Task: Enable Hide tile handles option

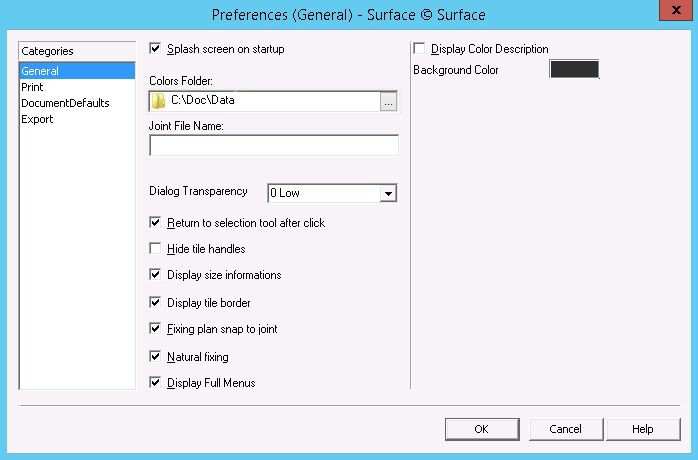Action: coord(155,249)
